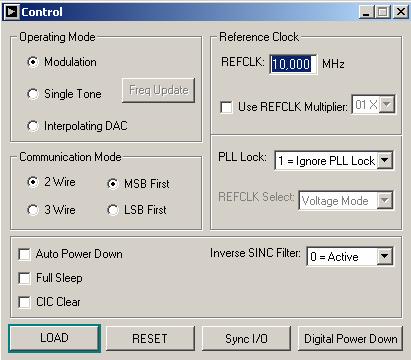This screenshot has height=360, width=411.
Task: Click the Digital Power Down button
Action: click(x=350, y=338)
